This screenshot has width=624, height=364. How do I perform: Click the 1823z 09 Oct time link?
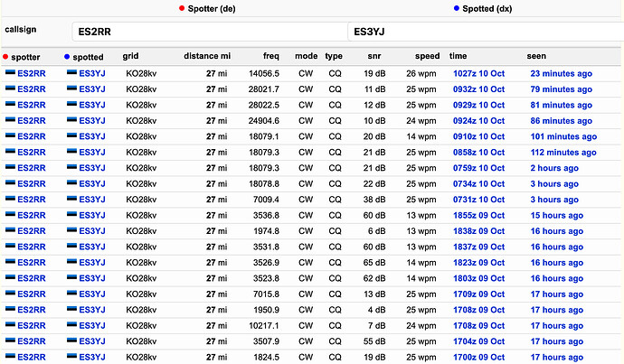coord(478,263)
